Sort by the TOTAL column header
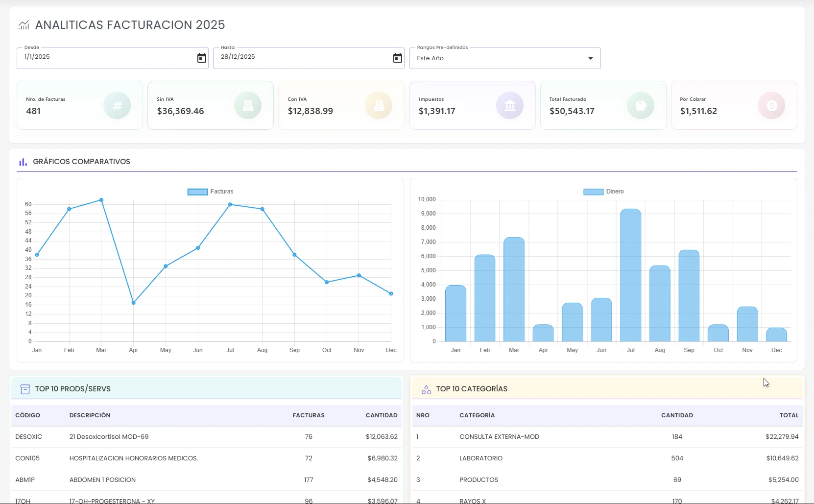 click(x=789, y=415)
